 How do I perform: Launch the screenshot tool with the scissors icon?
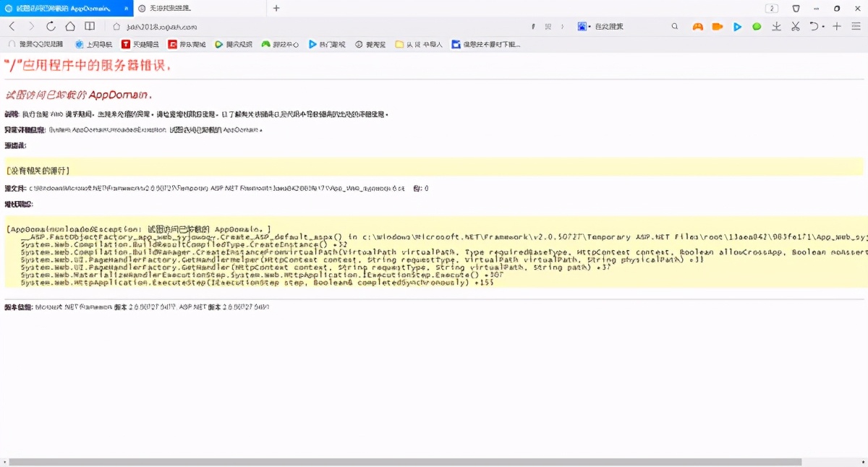click(795, 26)
